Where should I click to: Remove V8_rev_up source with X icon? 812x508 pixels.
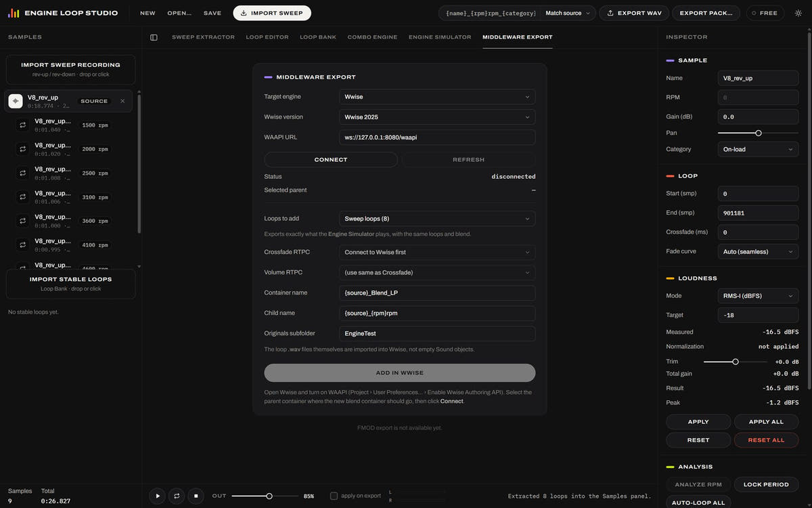(x=122, y=101)
